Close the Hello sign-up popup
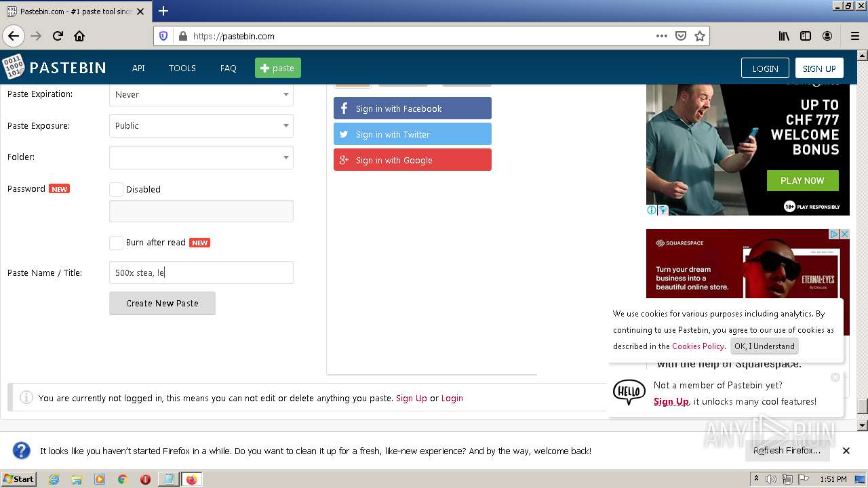 click(835, 377)
